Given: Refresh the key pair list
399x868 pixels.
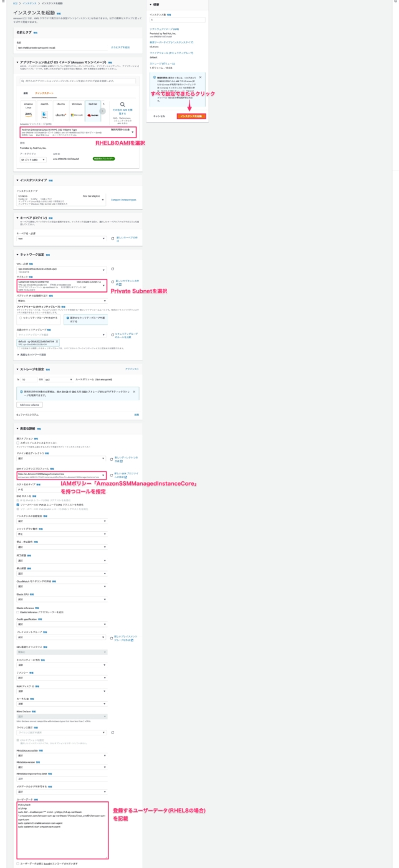Looking at the screenshot, I should tap(112, 238).
